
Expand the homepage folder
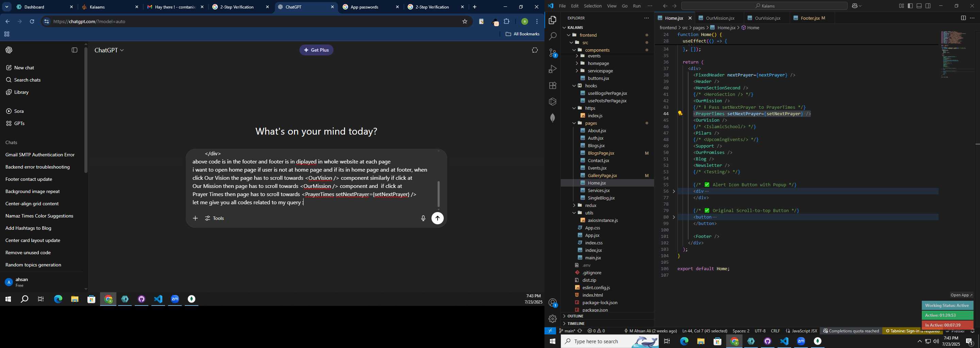click(577, 64)
